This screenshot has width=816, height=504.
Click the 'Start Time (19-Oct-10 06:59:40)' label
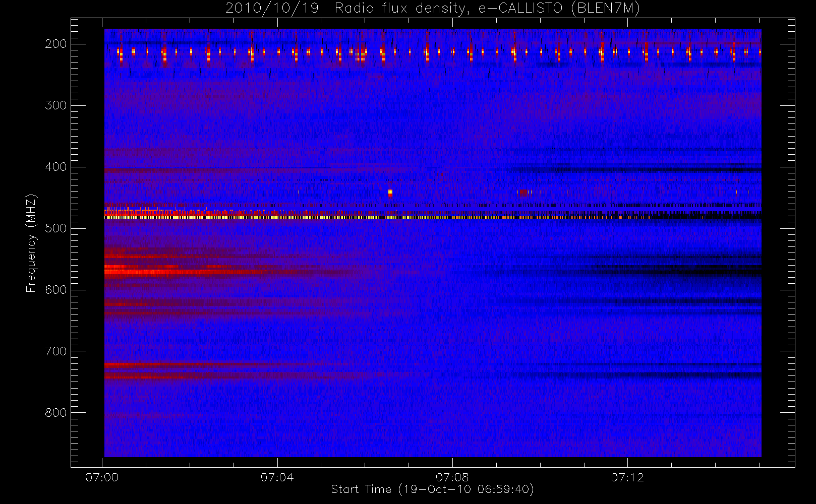click(432, 489)
